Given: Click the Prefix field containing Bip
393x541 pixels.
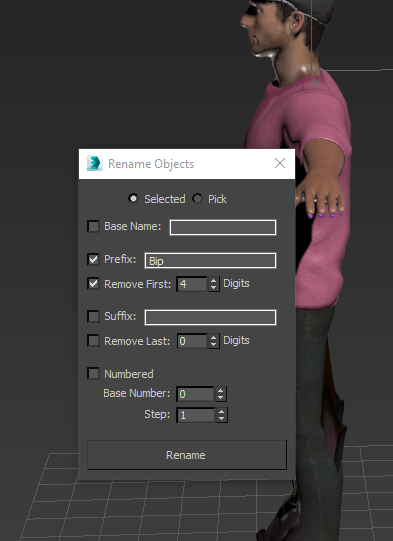Looking at the screenshot, I should pyautogui.click(x=210, y=260).
